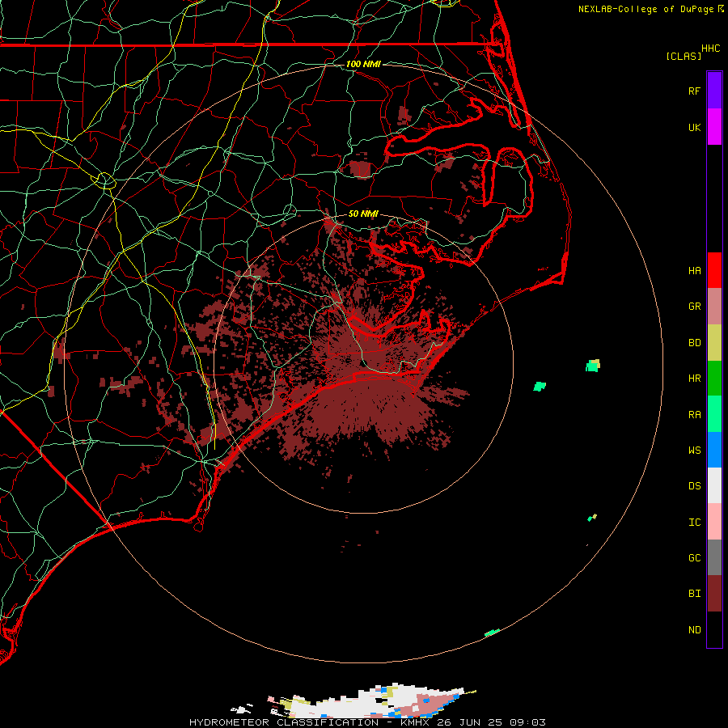
Task: Click the GR graupel legend swatch
Action: point(714,307)
